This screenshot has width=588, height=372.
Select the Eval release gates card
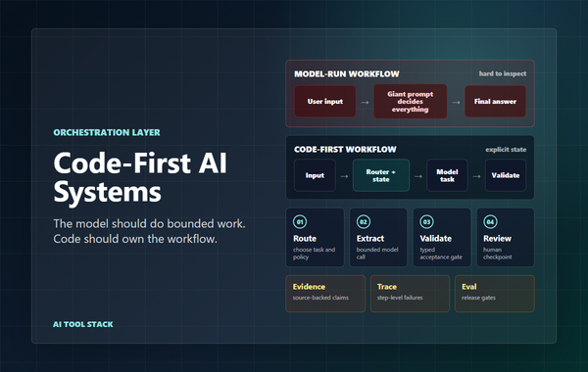(495, 294)
